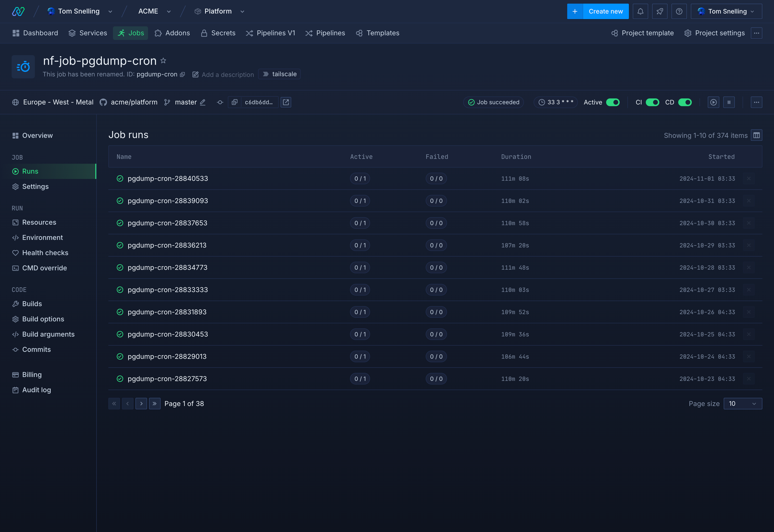Open Health checks in the sidebar
The height and width of the screenshot is (532, 774).
pos(45,253)
